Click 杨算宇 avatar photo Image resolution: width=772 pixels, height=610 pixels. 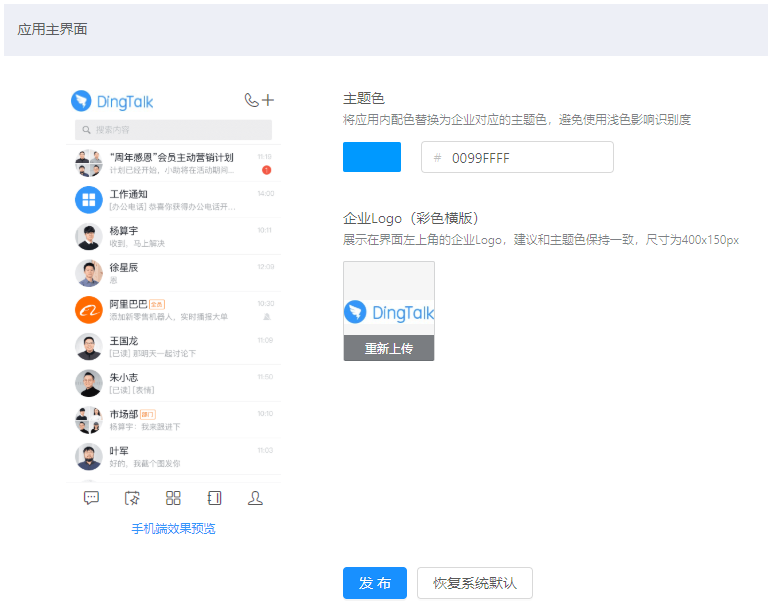89,236
